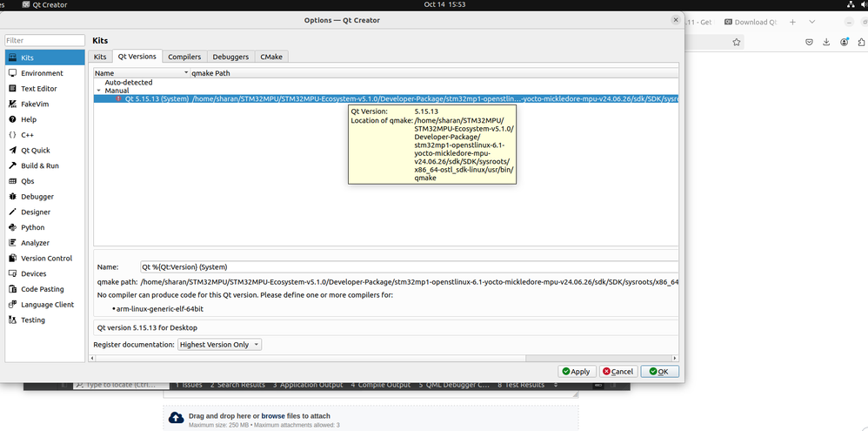
Task: Open Designer category pencil icon
Action: pos(13,212)
